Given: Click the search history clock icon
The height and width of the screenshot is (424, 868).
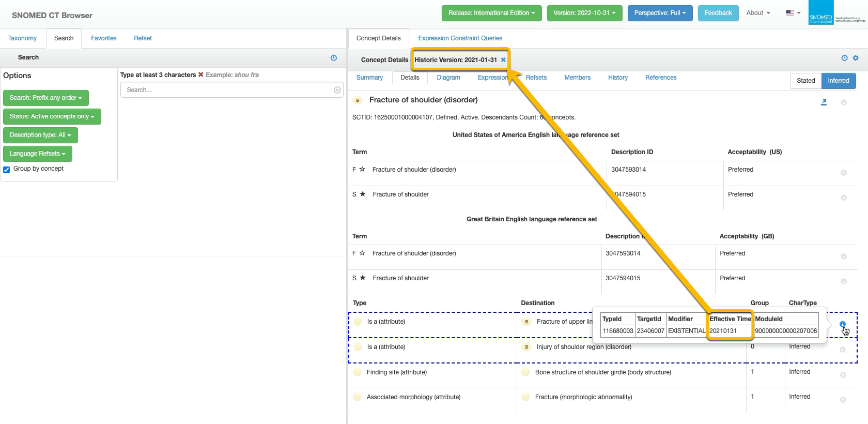Looking at the screenshot, I should click(x=334, y=58).
